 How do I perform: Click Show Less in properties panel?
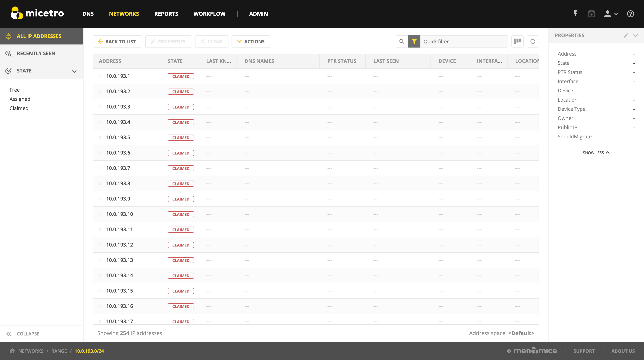tap(596, 153)
